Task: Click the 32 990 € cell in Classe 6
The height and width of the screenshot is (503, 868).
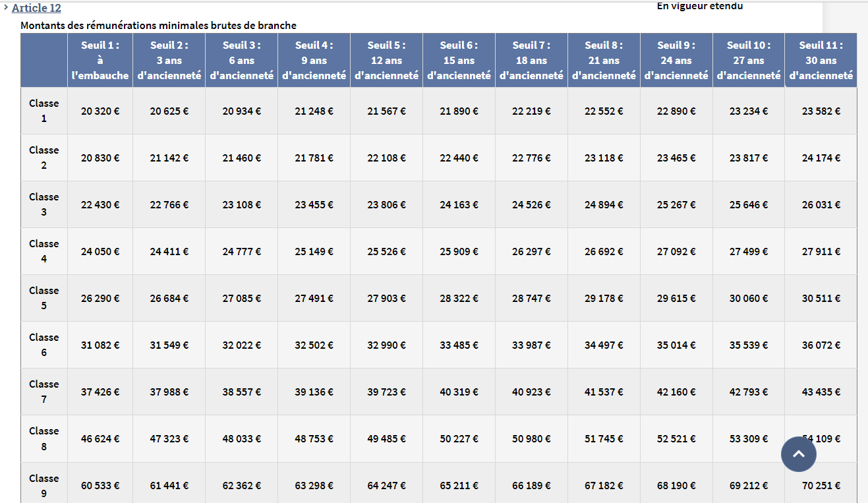Action: 386,345
